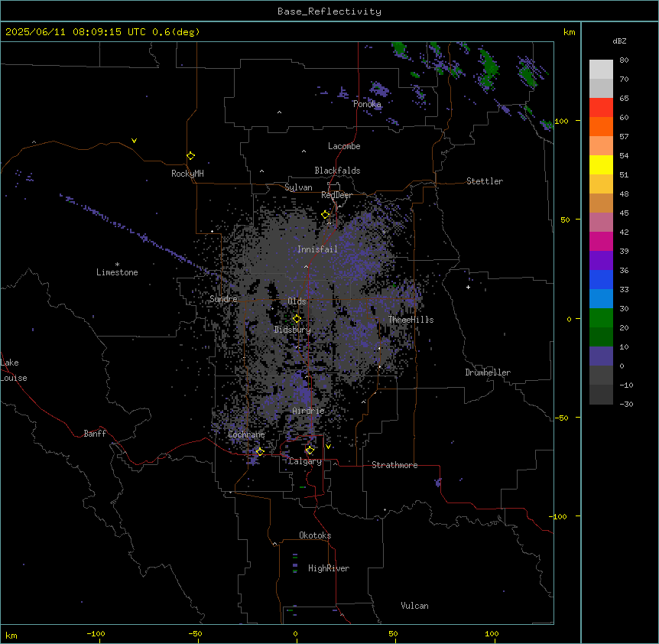Click the Limestone label
Viewport: 659px width, 644px height.
tap(117, 272)
